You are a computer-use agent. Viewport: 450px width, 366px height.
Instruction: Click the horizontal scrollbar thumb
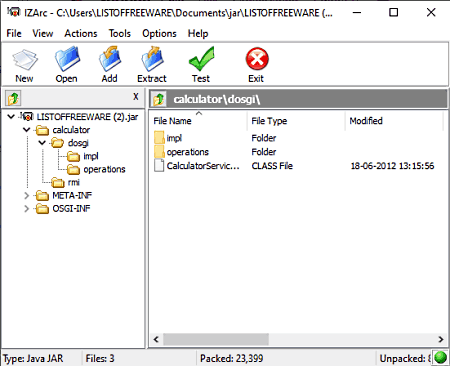pos(216,339)
